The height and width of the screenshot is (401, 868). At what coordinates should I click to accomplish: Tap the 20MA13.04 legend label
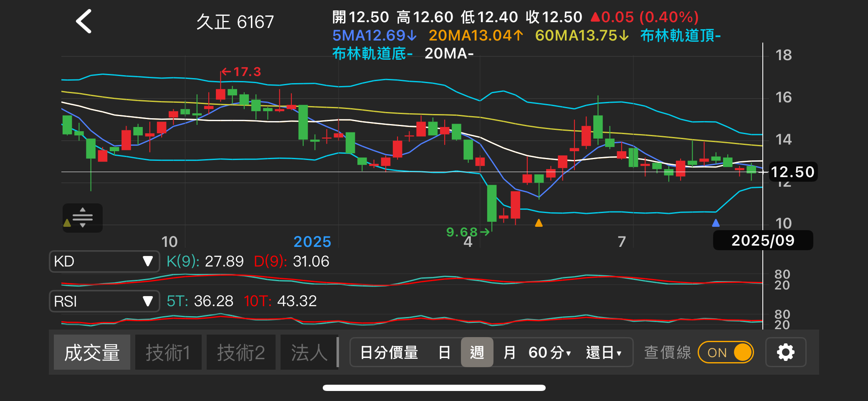coord(476,36)
